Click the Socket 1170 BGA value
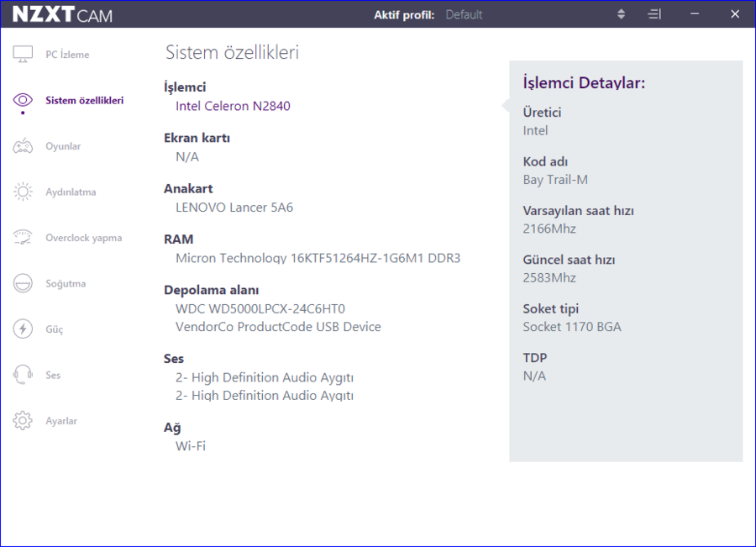This screenshot has height=547, width=756. [572, 327]
